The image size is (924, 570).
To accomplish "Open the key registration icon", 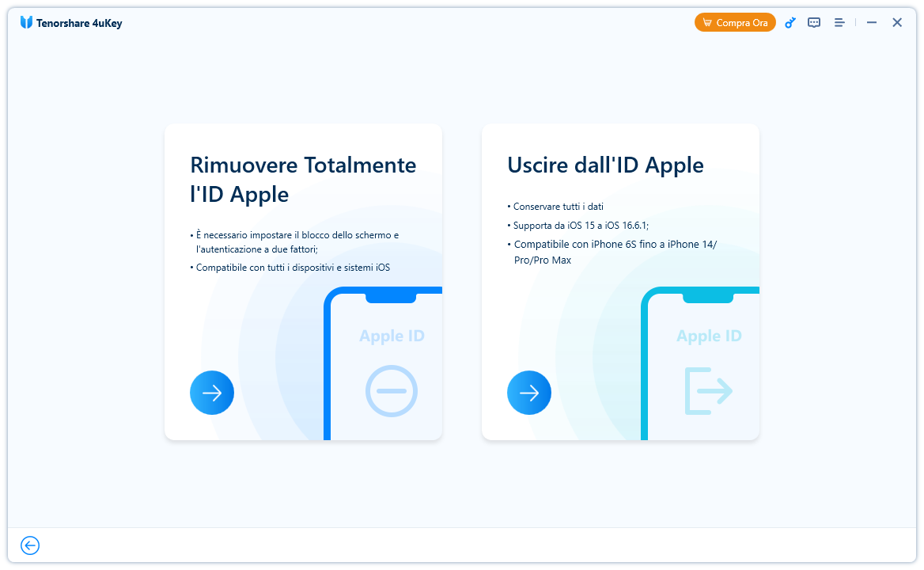I will click(790, 23).
